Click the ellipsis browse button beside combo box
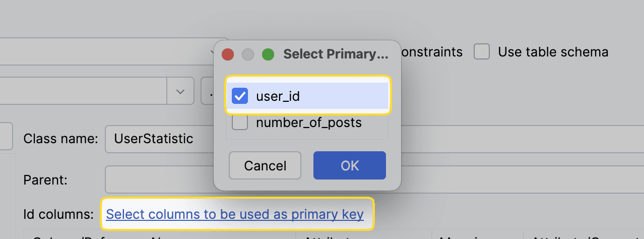Image resolution: width=644 pixels, height=239 pixels. [208, 91]
